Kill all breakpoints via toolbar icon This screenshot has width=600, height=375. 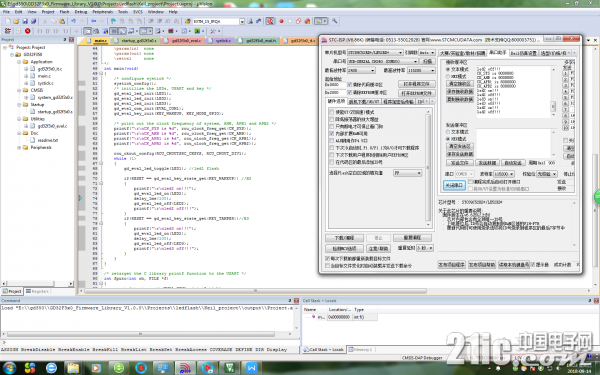[x=307, y=21]
